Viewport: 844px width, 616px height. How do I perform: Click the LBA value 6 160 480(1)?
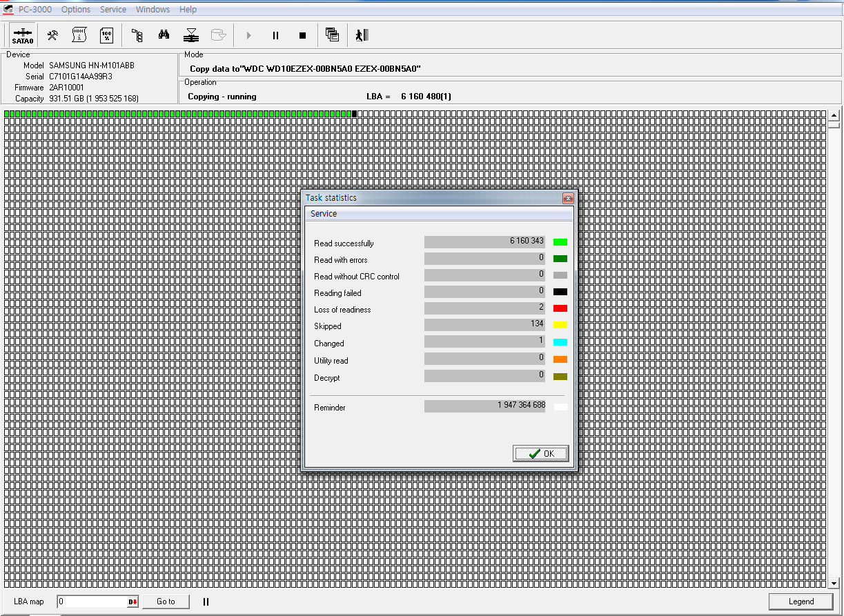[x=426, y=97]
